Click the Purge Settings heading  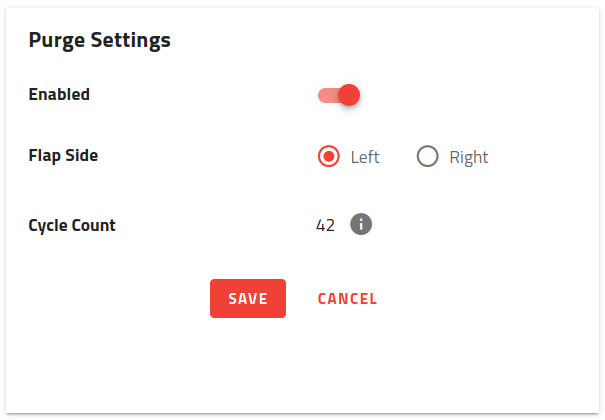pyautogui.click(x=99, y=40)
